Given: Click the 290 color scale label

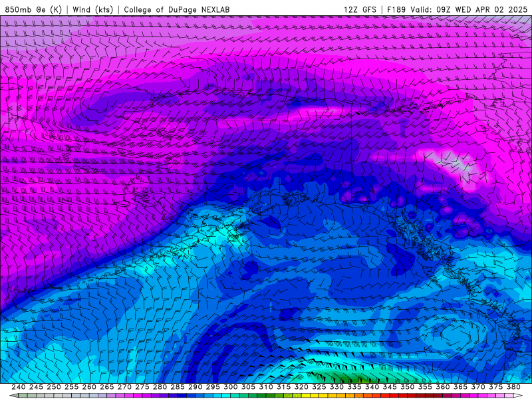Looking at the screenshot, I should [x=195, y=387].
